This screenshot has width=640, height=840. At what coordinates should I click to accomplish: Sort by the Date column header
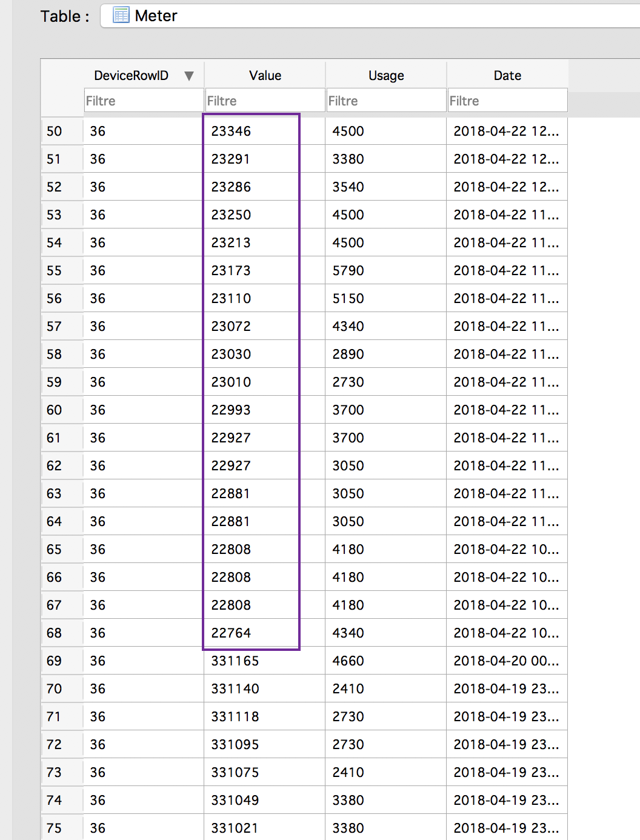click(507, 75)
